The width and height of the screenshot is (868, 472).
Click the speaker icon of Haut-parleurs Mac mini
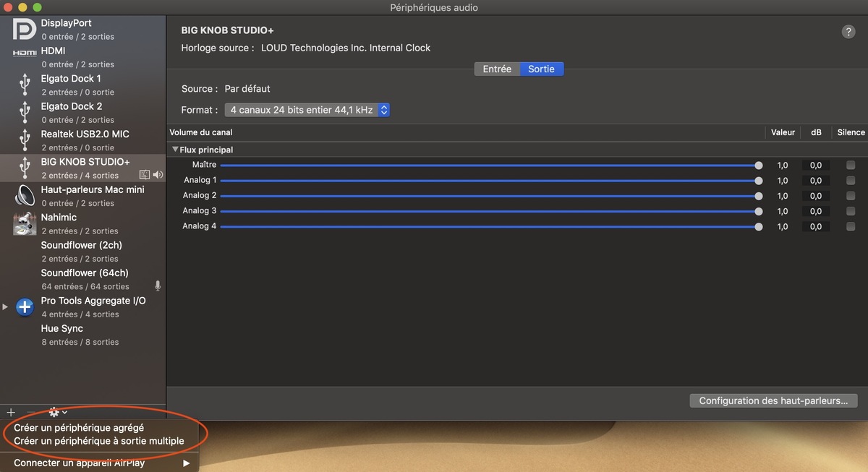coord(25,195)
